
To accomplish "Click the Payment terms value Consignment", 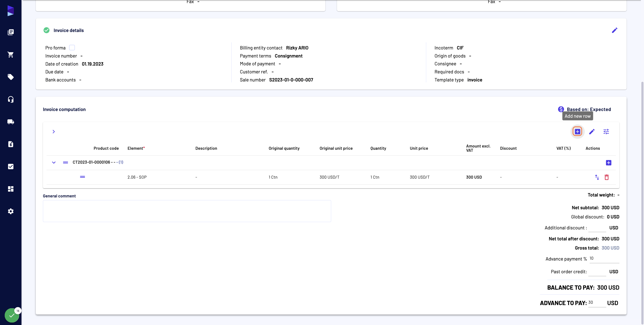I will click(x=288, y=56).
